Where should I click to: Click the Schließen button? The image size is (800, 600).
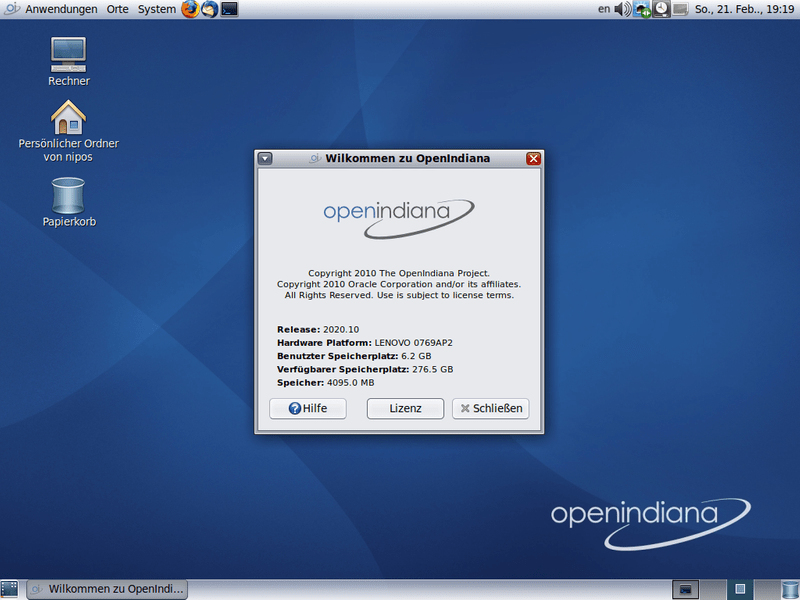pos(490,408)
